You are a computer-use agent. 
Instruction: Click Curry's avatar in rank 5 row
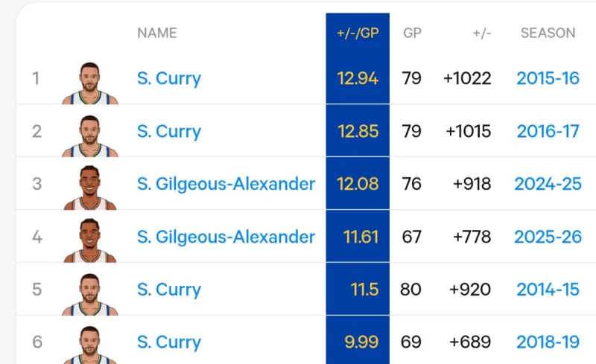pyautogui.click(x=89, y=294)
